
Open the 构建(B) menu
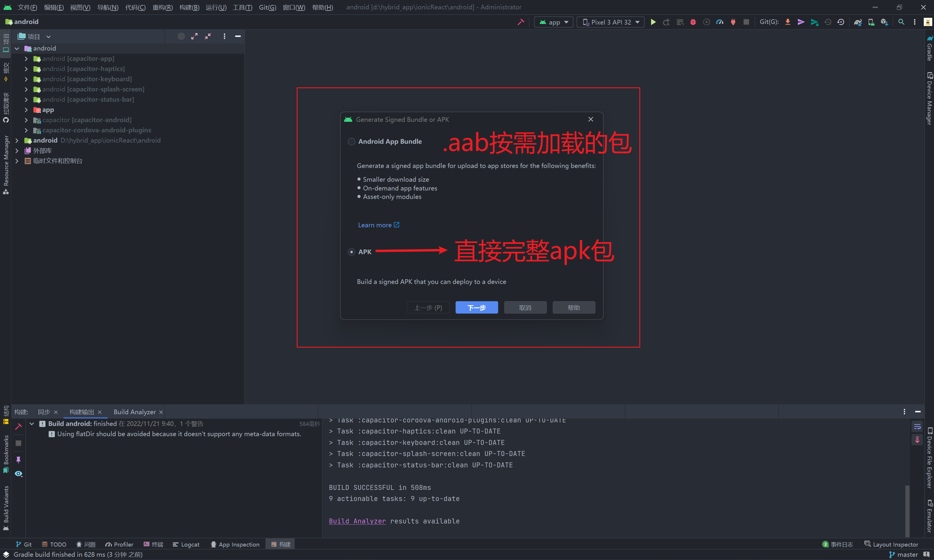189,7
